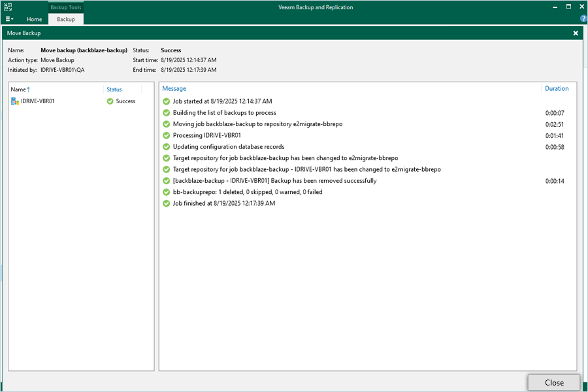588x392 pixels.
Task: Click success icon beside 'Job finished at' message
Action: 167,203
